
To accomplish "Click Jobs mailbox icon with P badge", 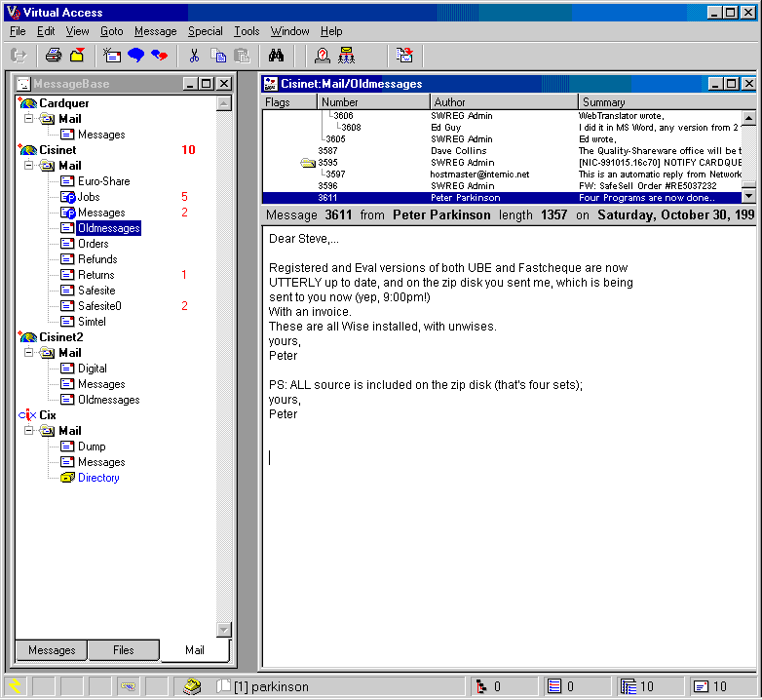I will (x=67, y=197).
